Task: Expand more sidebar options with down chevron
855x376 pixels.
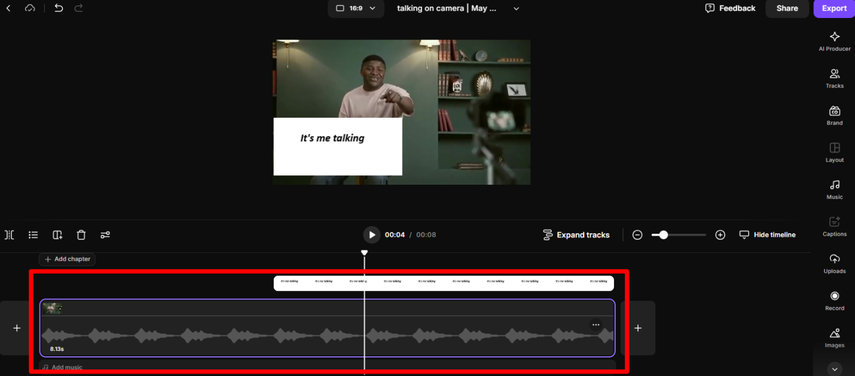Action: point(834,369)
